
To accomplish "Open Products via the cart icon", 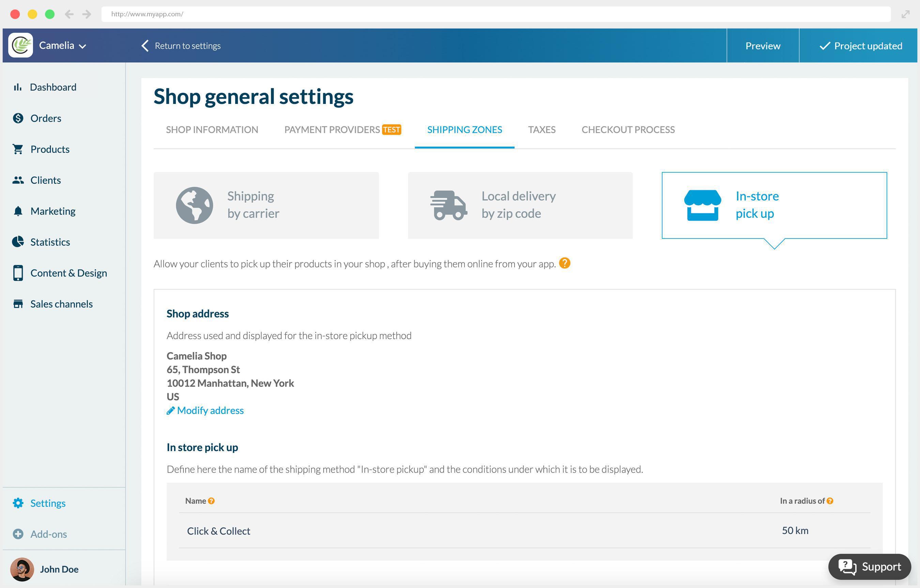I will 18,149.
